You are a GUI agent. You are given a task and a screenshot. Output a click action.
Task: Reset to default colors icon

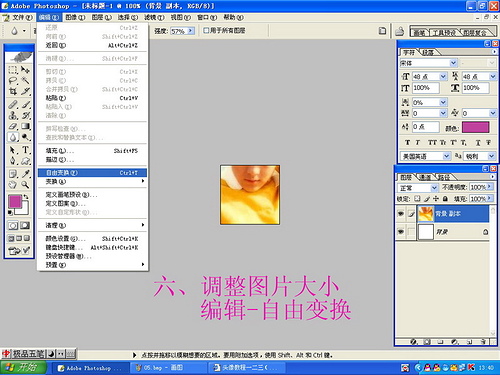pyautogui.click(x=10, y=213)
